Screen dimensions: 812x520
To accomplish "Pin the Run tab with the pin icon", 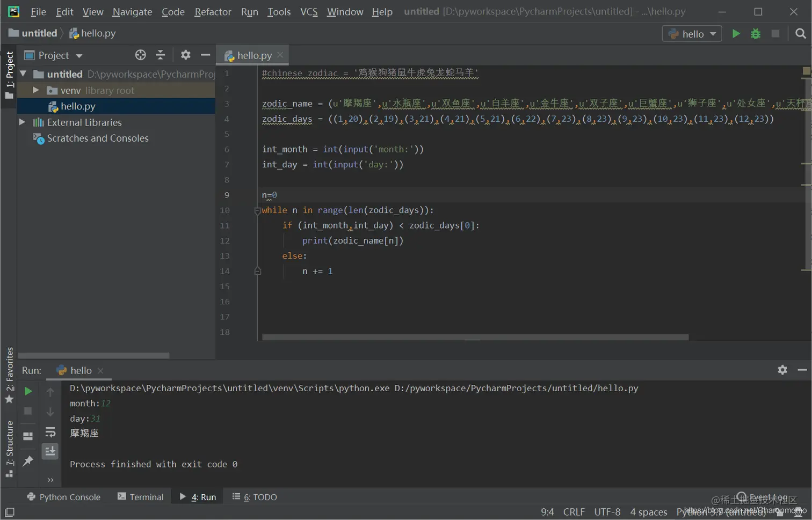I will (28, 461).
